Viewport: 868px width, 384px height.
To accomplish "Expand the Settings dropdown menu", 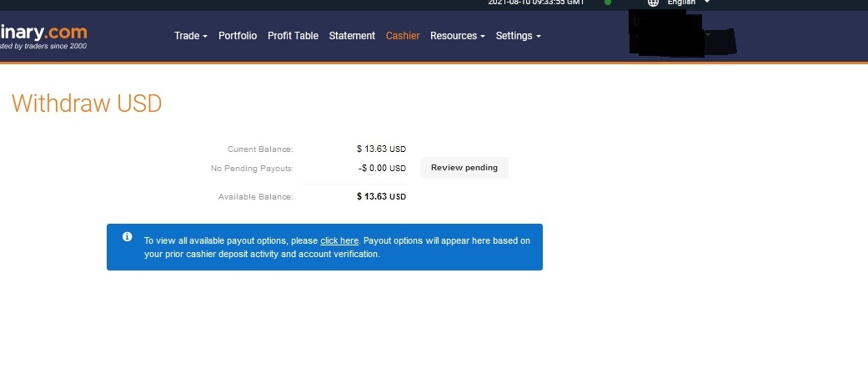I will click(x=518, y=35).
